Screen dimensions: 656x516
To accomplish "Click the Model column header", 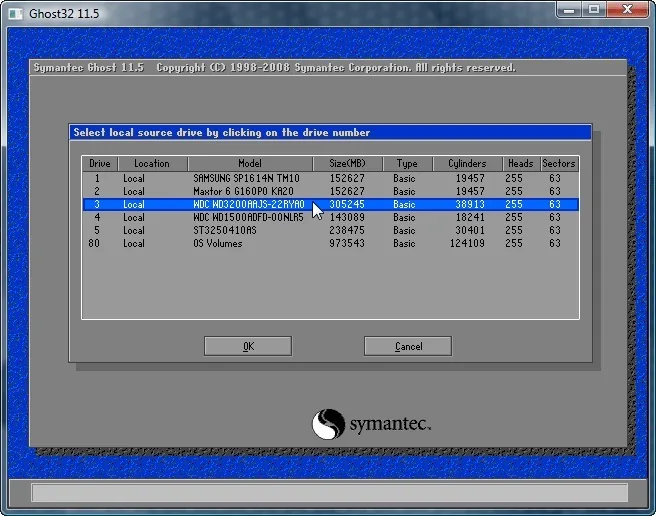I will [x=250, y=164].
